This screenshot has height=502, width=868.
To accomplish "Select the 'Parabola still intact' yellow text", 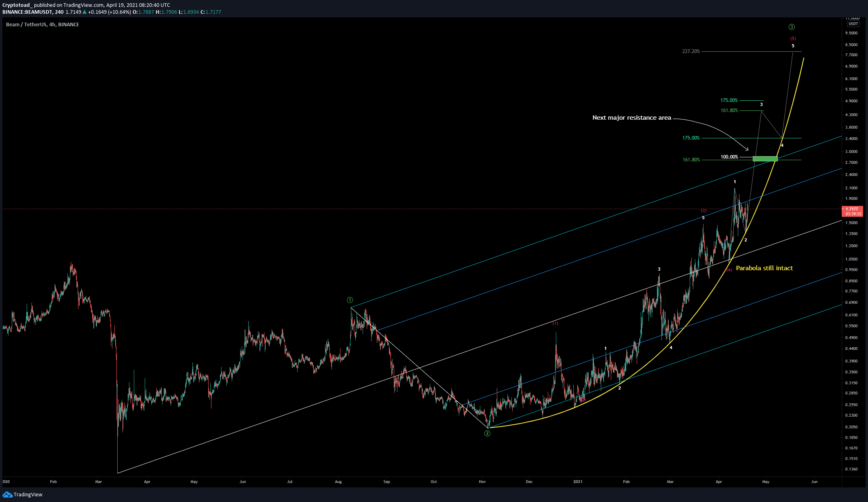I will 764,268.
